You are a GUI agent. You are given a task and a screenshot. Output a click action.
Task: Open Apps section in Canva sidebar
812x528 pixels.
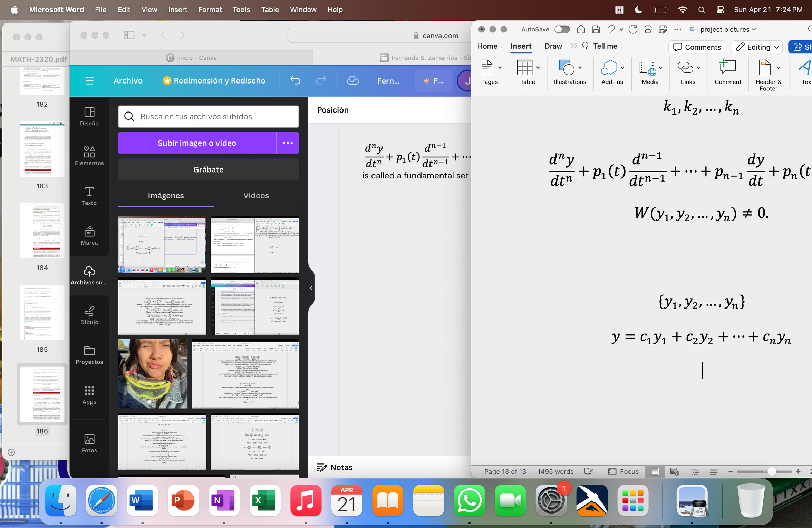coord(89,394)
